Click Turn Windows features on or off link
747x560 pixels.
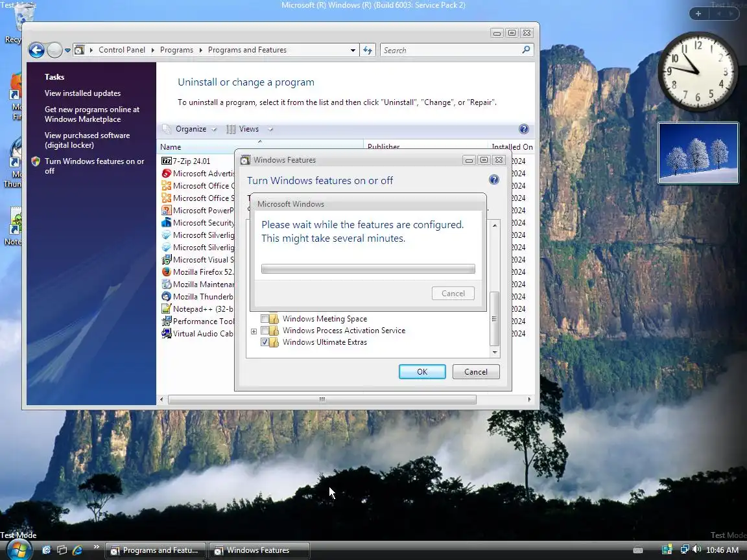coord(94,166)
